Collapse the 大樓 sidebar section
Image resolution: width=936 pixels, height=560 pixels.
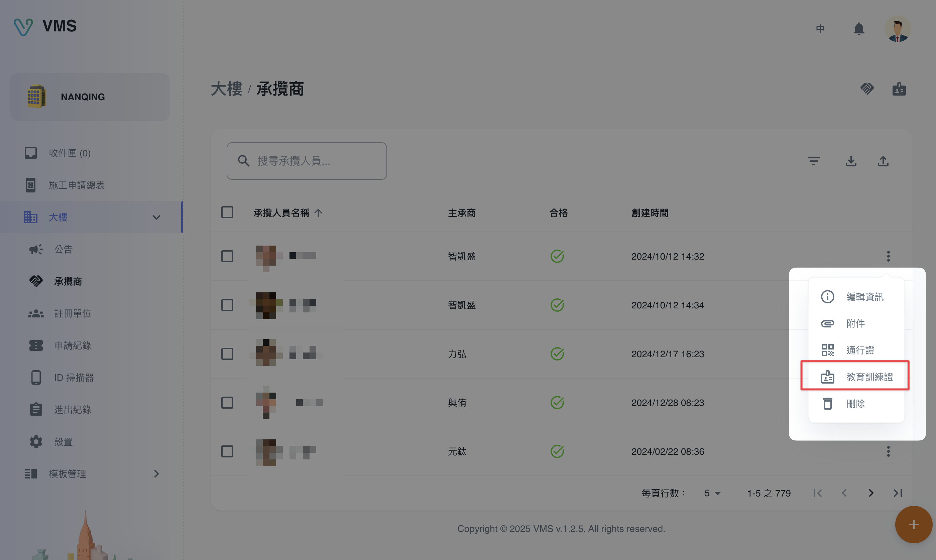(x=156, y=218)
